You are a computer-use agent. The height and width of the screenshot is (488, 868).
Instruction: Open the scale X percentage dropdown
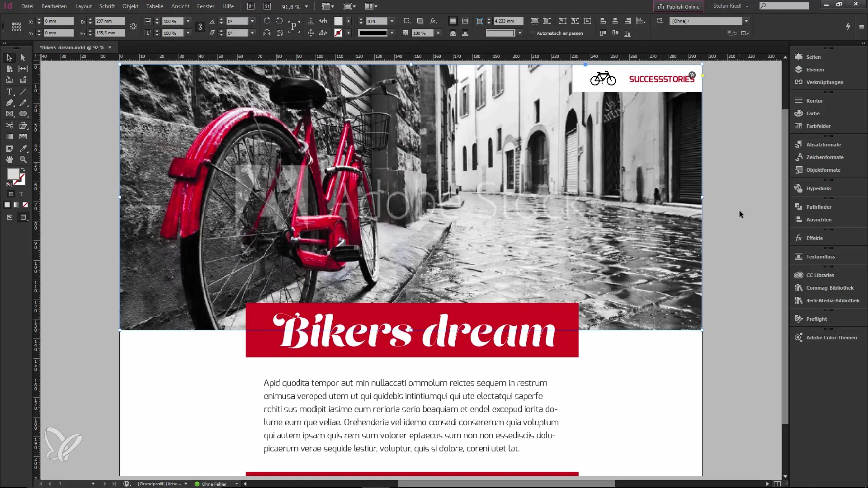coord(188,21)
